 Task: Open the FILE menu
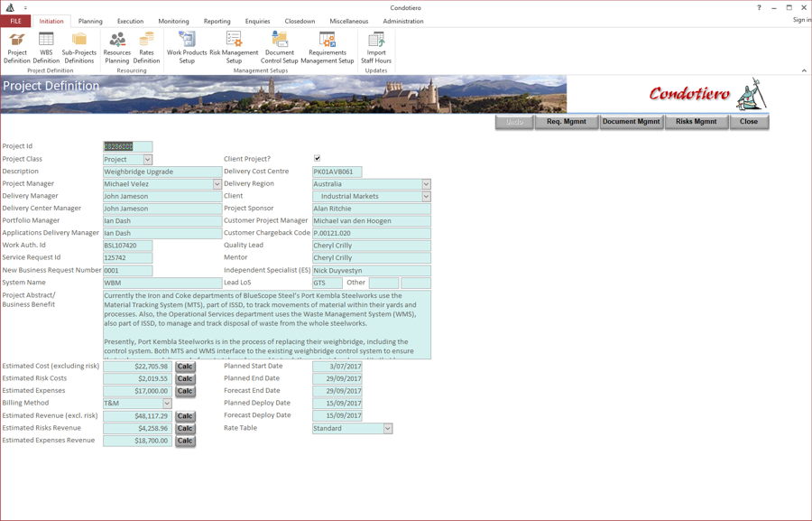(16, 22)
